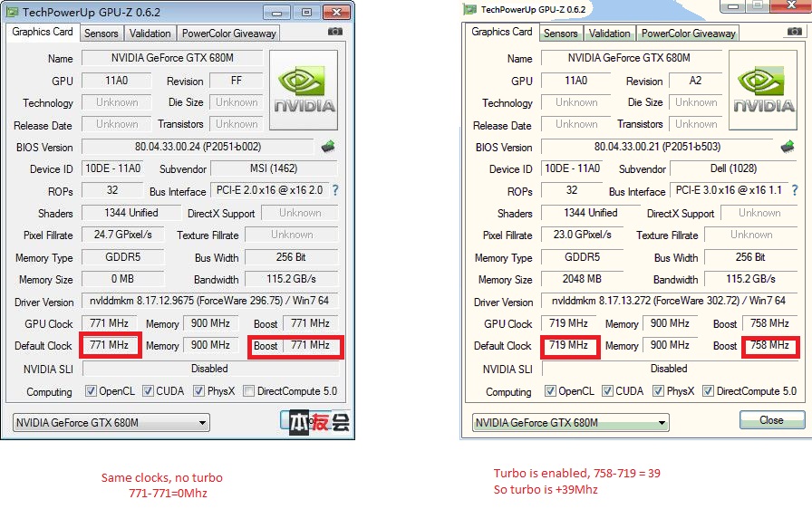Uncheck DirectCompute 5.0 in right window
Viewport: 812px width, 509px height.
click(708, 391)
